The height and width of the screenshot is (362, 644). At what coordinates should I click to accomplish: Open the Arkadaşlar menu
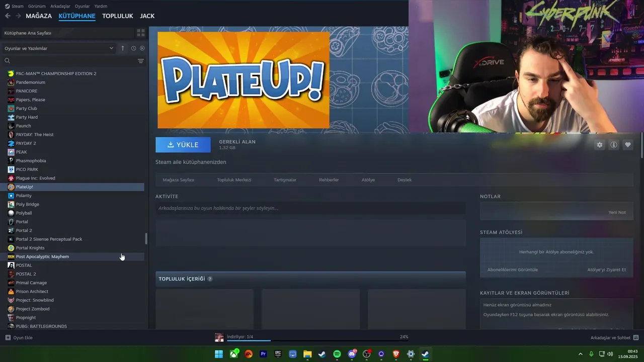pos(60,6)
